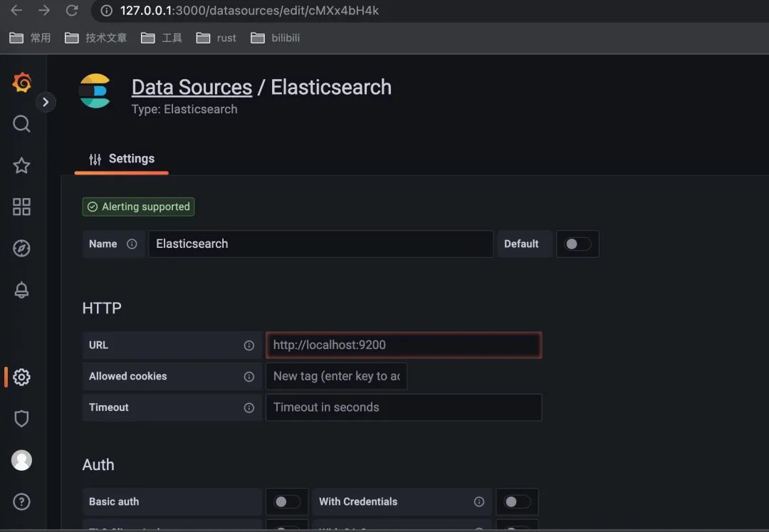Select the Settings tab
Image resolution: width=769 pixels, height=532 pixels.
click(x=122, y=159)
